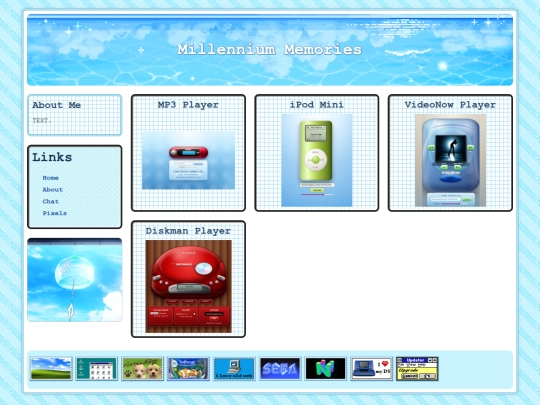Open the SEGA logo badge
Image resolution: width=540 pixels, height=405 pixels.
point(280,368)
